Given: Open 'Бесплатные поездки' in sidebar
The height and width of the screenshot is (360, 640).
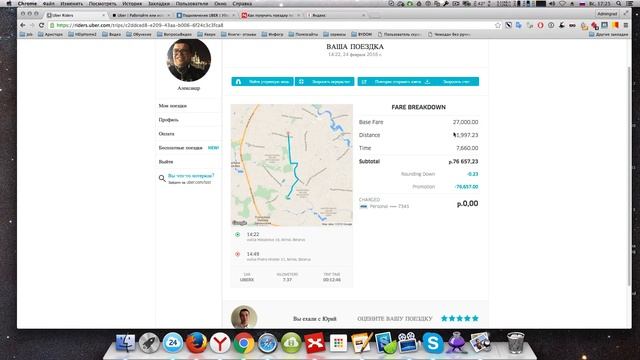Looking at the screenshot, I should [x=180, y=148].
